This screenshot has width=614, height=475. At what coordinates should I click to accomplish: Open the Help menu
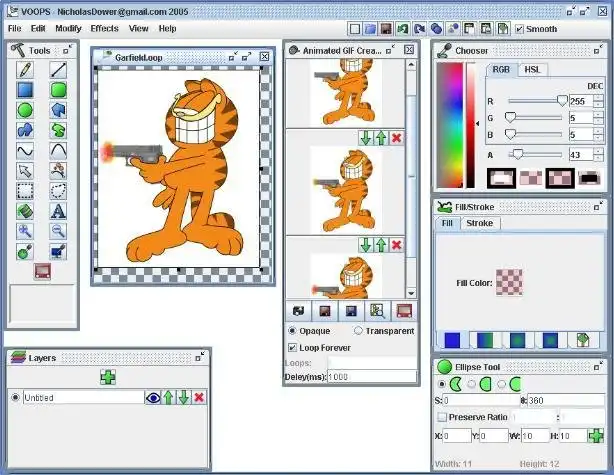pyautogui.click(x=167, y=29)
